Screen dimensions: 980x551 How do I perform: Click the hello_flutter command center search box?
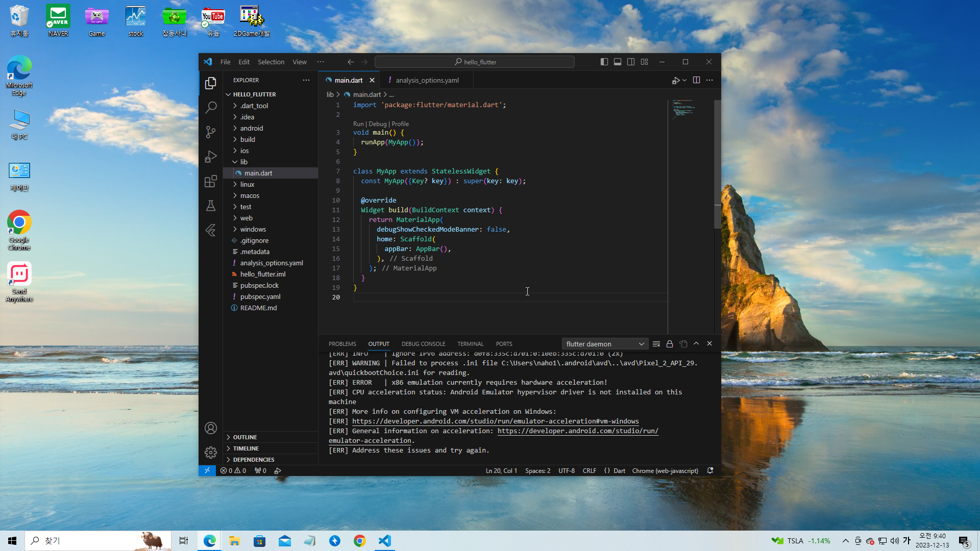pos(475,62)
